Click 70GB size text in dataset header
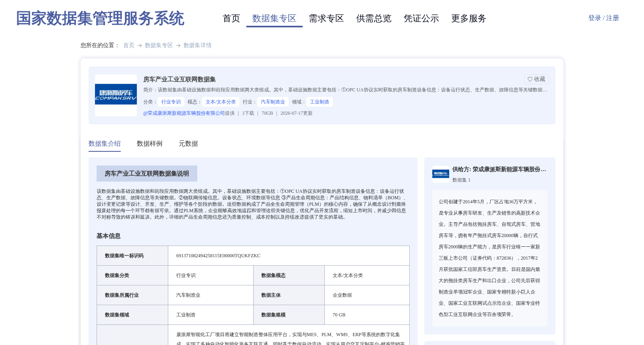The image size is (644, 345). coord(267,113)
